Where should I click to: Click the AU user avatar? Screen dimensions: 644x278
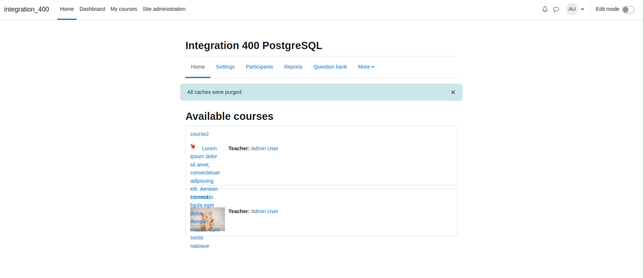click(572, 9)
